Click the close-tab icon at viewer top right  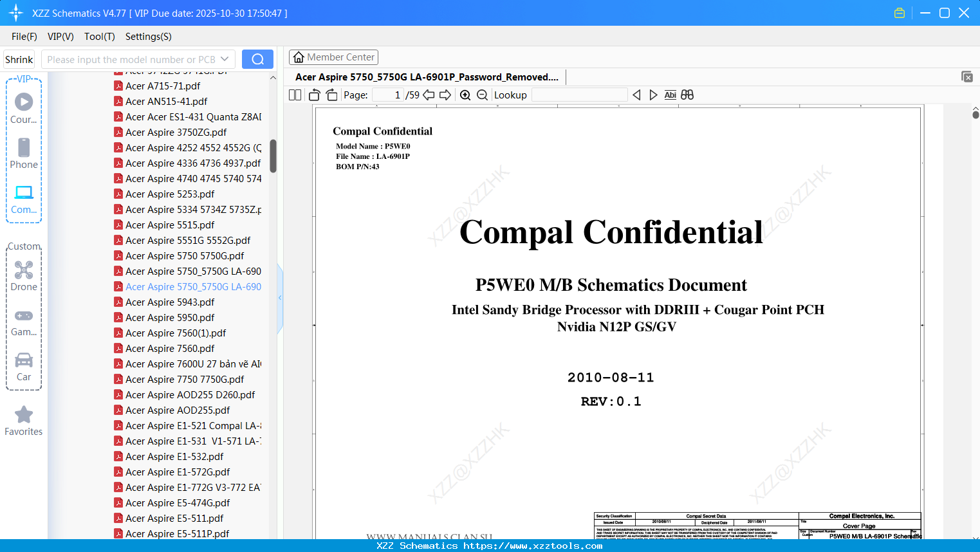966,77
